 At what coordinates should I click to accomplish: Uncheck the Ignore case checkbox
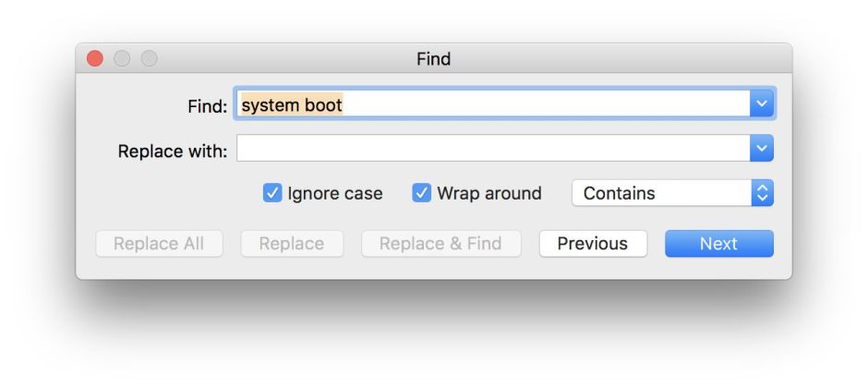[272, 193]
